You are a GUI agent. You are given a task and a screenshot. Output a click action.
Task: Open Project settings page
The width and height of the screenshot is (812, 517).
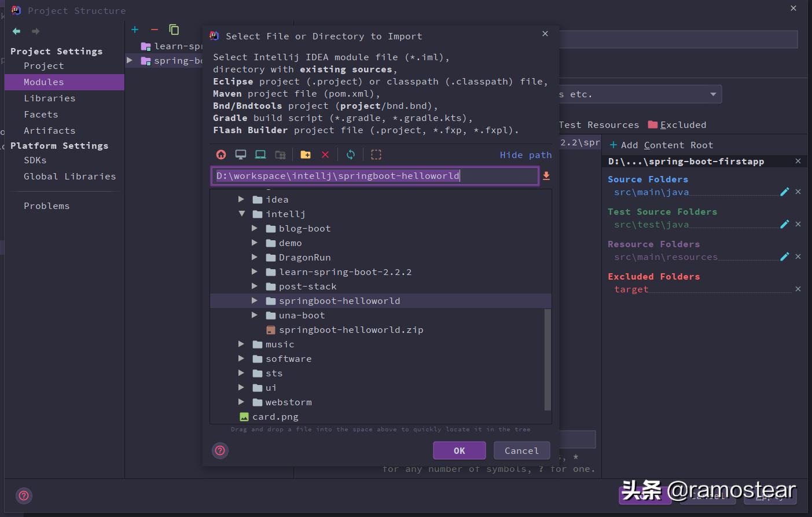(x=44, y=66)
